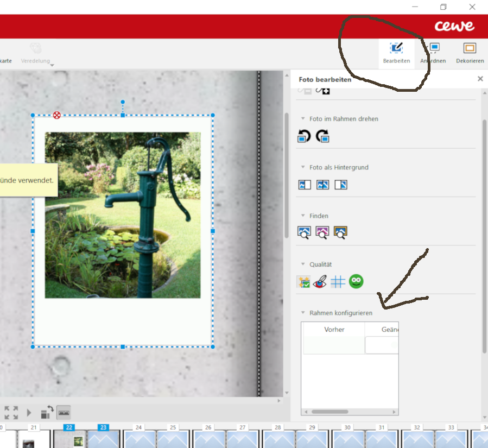Close the Foto bearbeiten panel

480,79
